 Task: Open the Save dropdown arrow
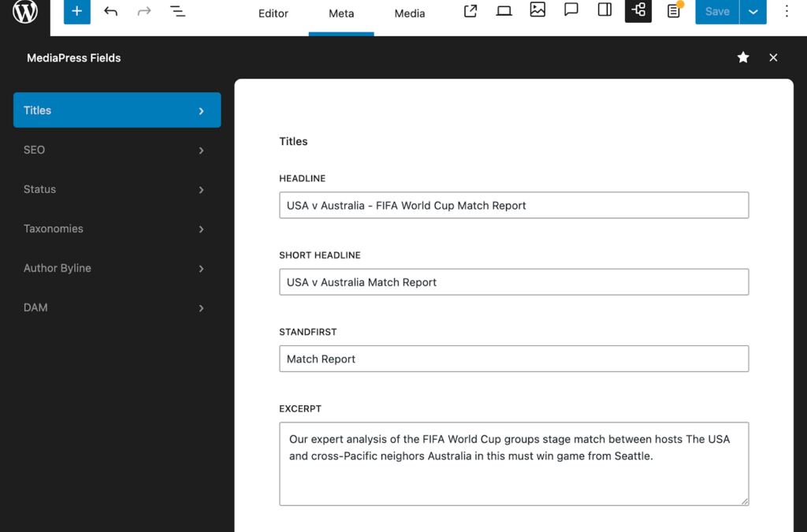coord(753,12)
